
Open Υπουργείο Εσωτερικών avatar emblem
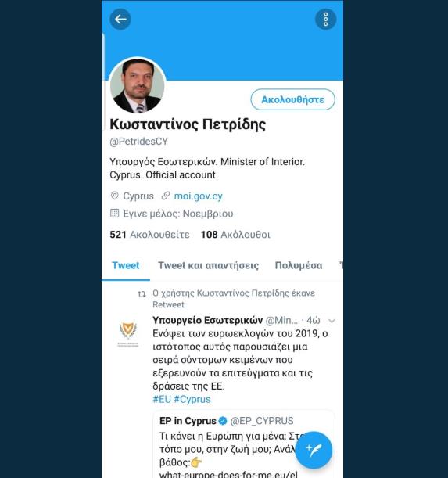pyautogui.click(x=128, y=334)
